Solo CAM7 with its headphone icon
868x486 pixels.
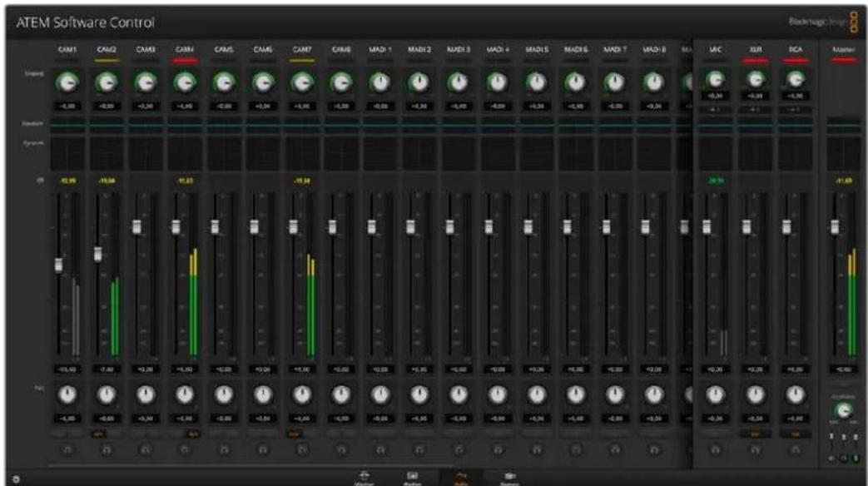(302, 450)
